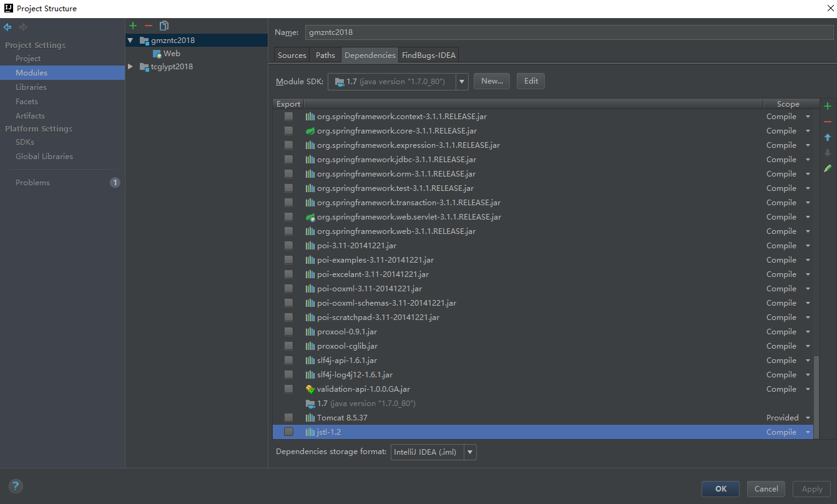The image size is (837, 504).
Task: Click the Web facet icon
Action: 157,54
